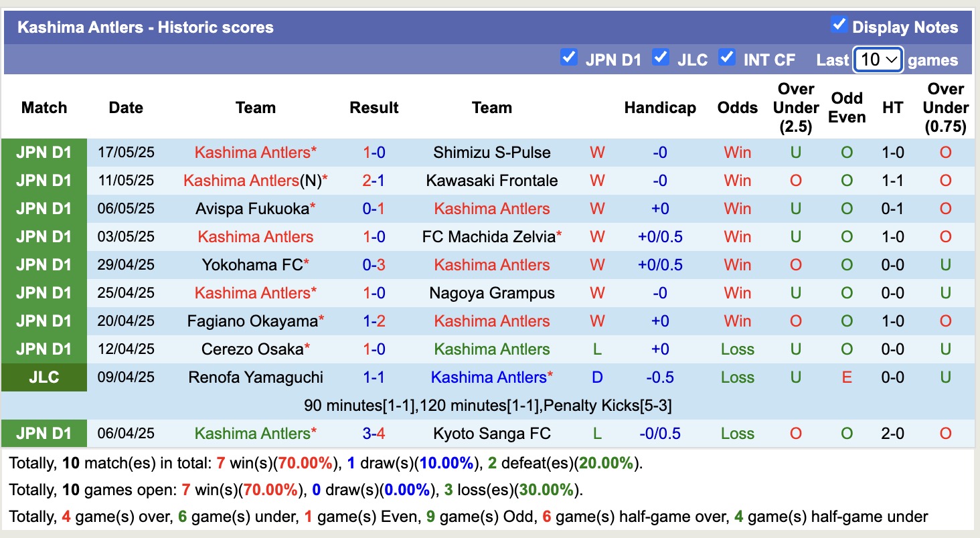Click the games dropdown arrow
The height and width of the screenshot is (538, 980).
click(890, 60)
